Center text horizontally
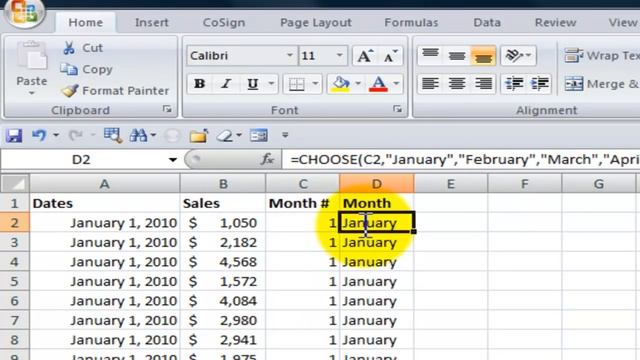Screen dimensions: 640x360 point(457,84)
